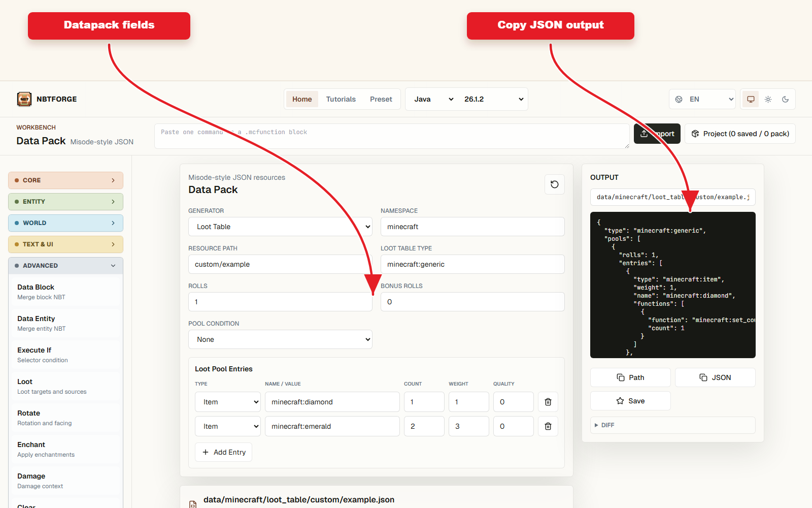The width and height of the screenshot is (812, 508).
Task: Click the diamond entry Count field
Action: click(424, 402)
